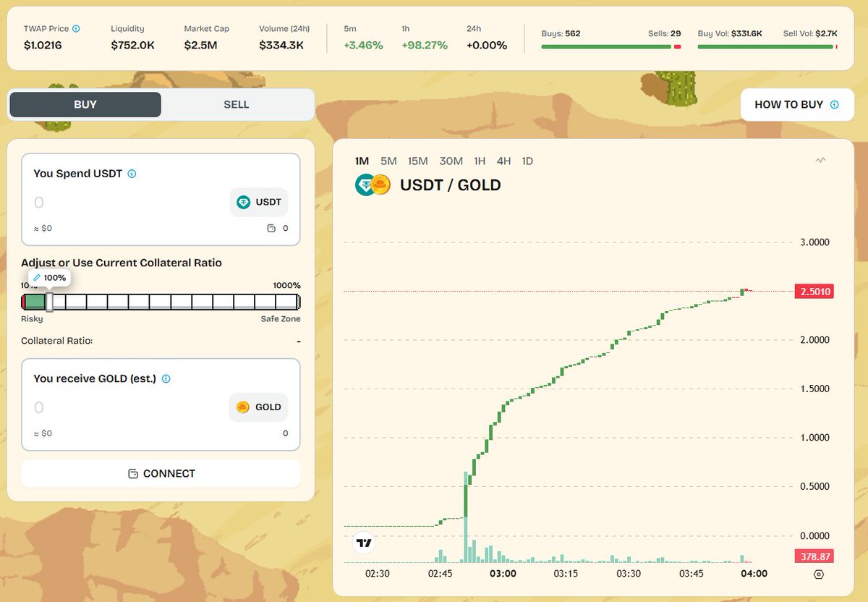The width and height of the screenshot is (868, 602).
Task: Click the +0.00% 24h change
Action: click(487, 46)
